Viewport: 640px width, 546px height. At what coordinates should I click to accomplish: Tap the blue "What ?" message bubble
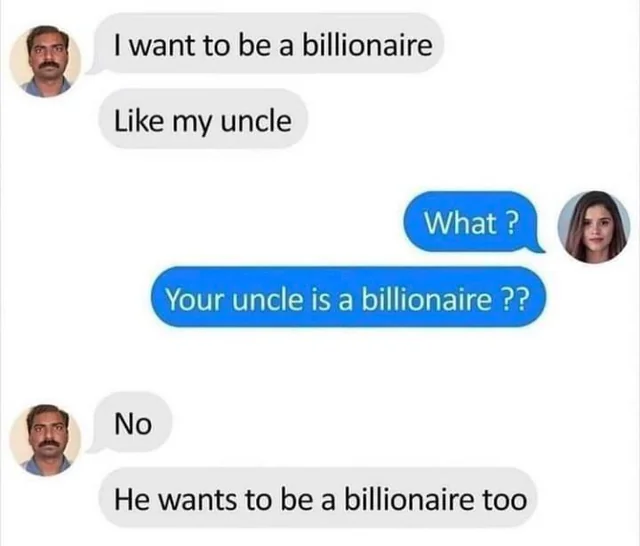coord(469,222)
